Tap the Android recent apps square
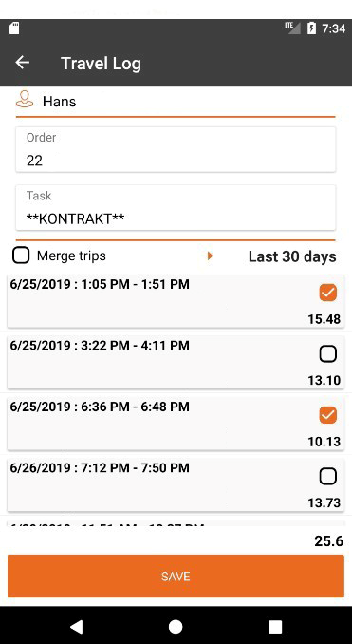Viewport: 352px width, 644px height. pos(275,627)
